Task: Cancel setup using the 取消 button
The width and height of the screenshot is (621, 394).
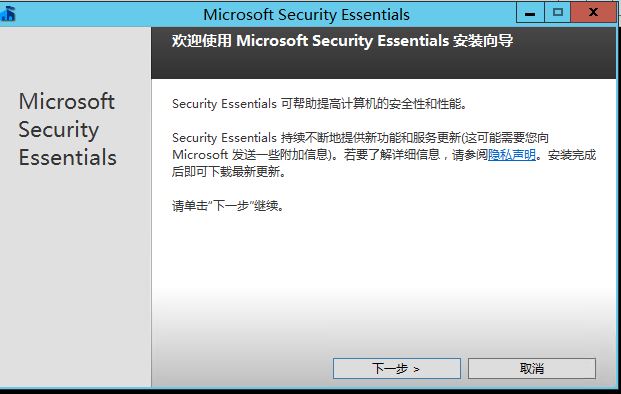Action: click(x=531, y=369)
